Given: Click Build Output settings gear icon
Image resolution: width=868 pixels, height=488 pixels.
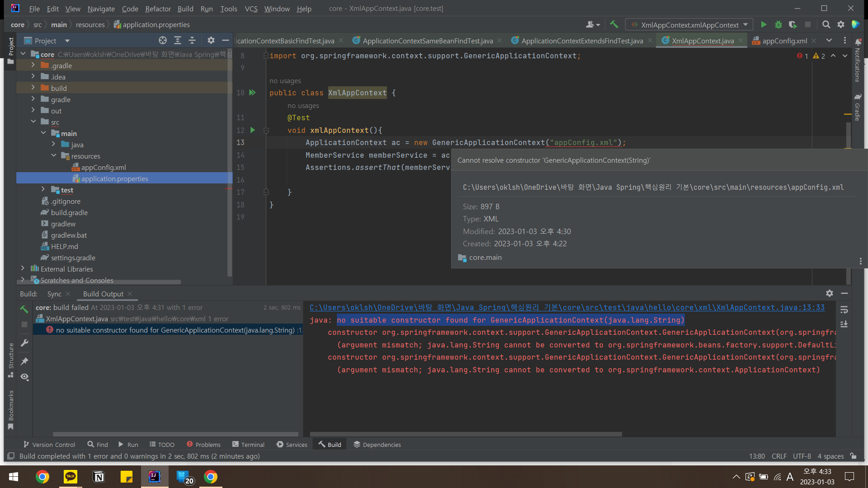Looking at the screenshot, I should point(829,293).
